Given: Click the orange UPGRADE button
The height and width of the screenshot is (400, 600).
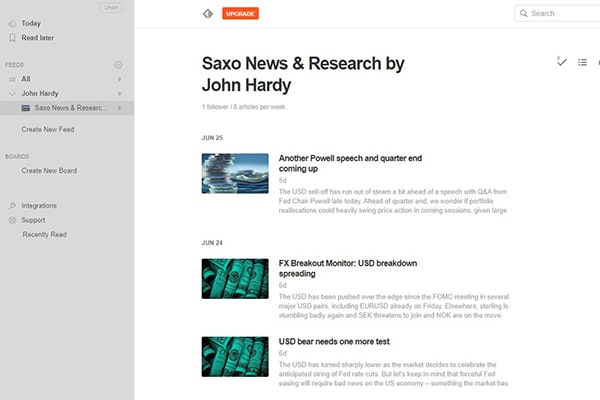Looking at the screenshot, I should (x=240, y=13).
